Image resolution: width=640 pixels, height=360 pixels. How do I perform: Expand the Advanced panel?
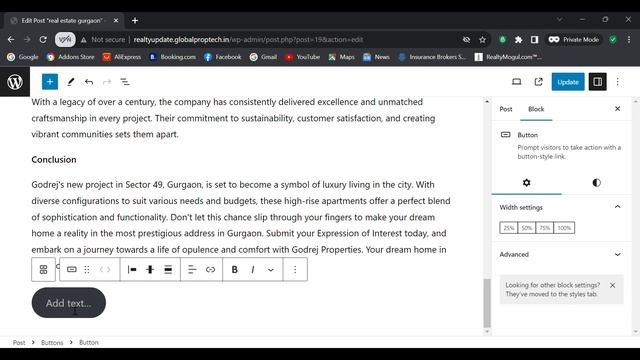tap(560, 254)
